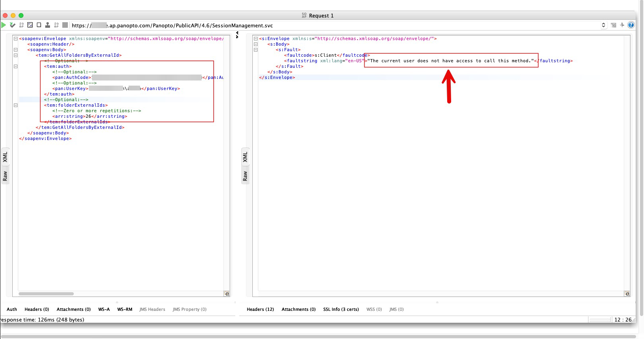Click the closing s:Envelope tag in response

277,77
